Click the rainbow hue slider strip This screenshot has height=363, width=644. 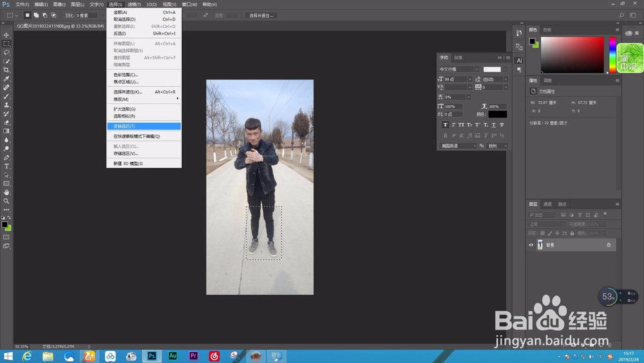click(612, 55)
